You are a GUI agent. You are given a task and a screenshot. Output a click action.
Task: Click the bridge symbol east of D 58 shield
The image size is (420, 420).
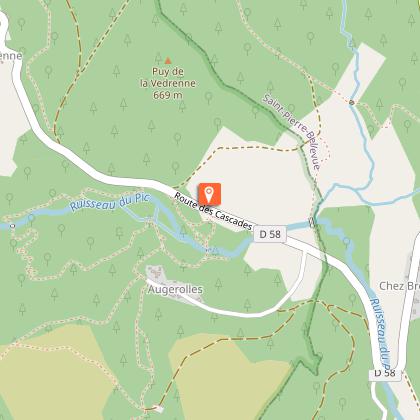tap(312, 222)
